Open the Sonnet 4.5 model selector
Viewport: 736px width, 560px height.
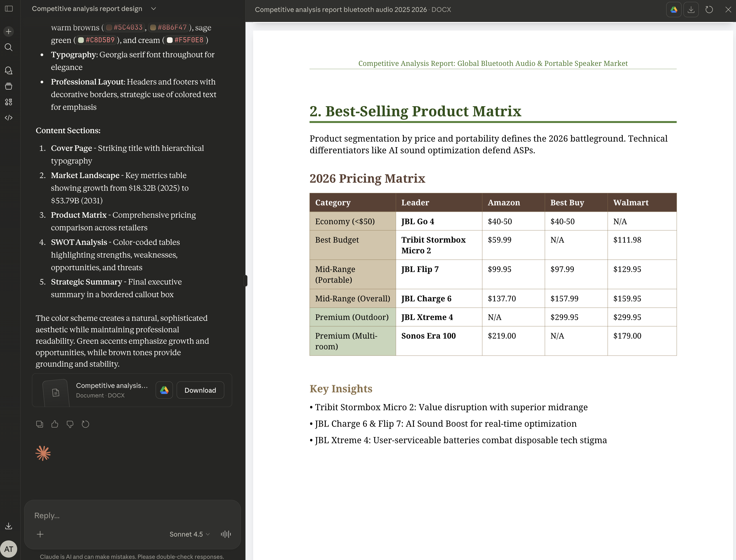click(189, 534)
